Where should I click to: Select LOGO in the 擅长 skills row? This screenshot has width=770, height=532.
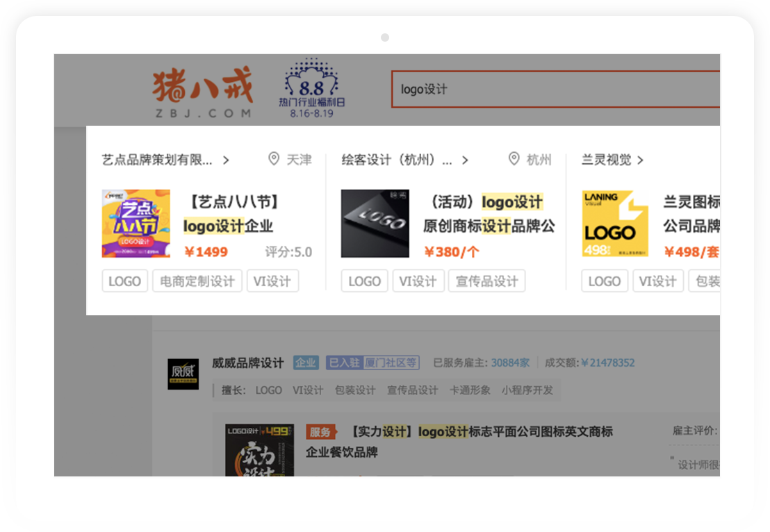tap(269, 390)
